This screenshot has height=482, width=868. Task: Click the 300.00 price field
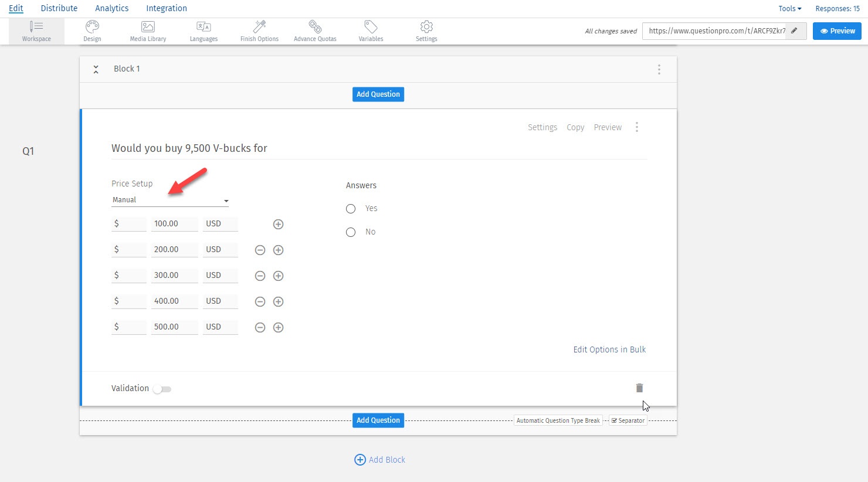[175, 276]
